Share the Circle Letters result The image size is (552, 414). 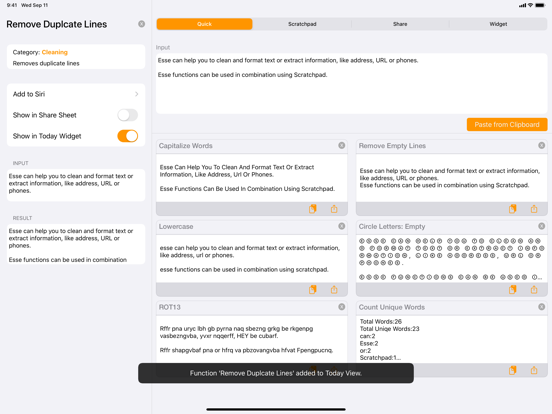pos(534,289)
